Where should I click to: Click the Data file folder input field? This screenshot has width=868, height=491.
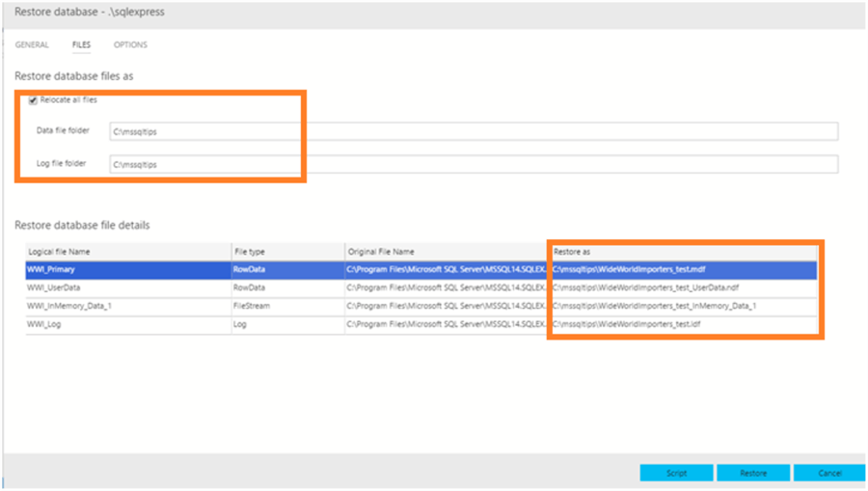click(473, 131)
